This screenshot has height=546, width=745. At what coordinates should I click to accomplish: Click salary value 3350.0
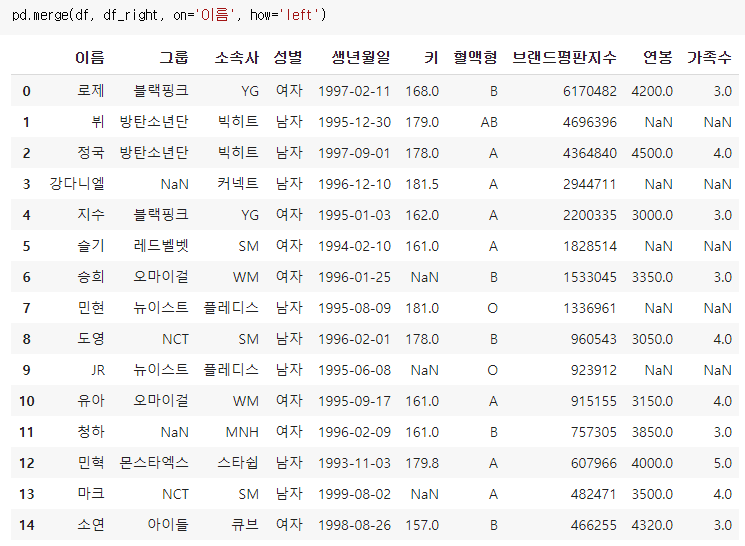point(652,277)
